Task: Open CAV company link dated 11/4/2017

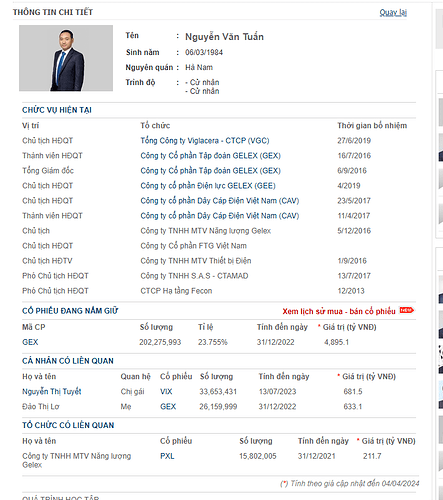Action: [220, 216]
